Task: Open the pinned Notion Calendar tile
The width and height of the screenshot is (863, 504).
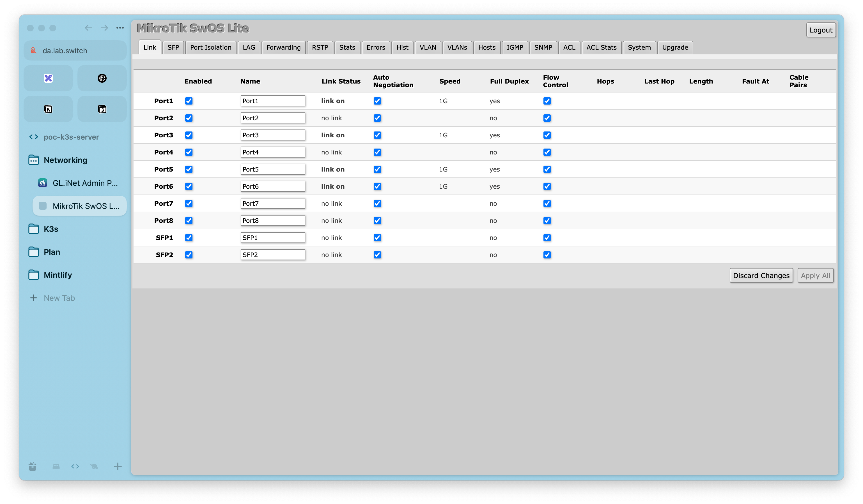Action: 102,109
